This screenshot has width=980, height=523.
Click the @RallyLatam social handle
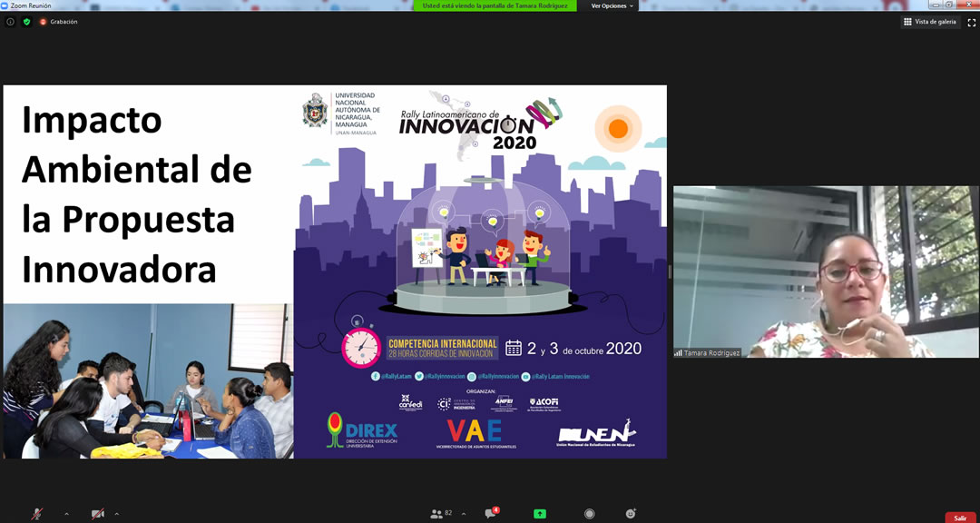pos(391,377)
